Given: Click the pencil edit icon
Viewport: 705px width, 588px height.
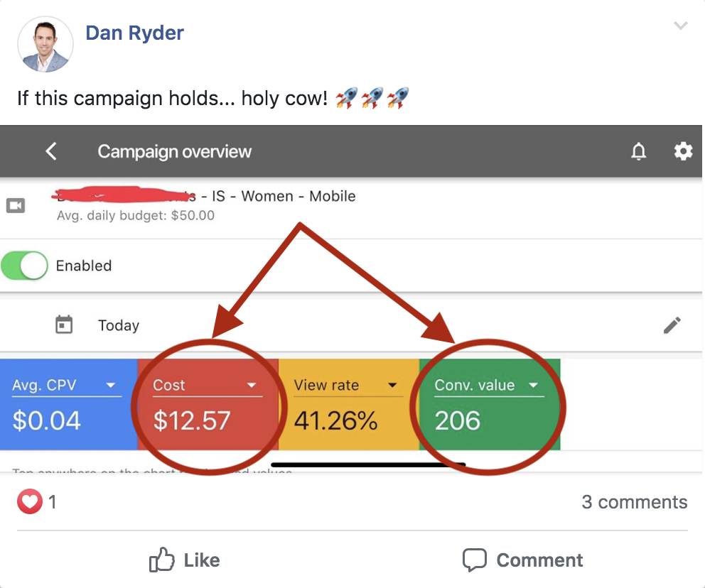Looking at the screenshot, I should click(x=672, y=325).
